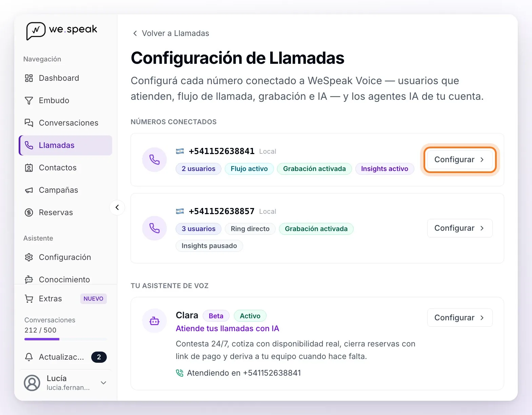This screenshot has height=415, width=532.
Task: Click the notification count badge 2
Action: click(x=99, y=357)
